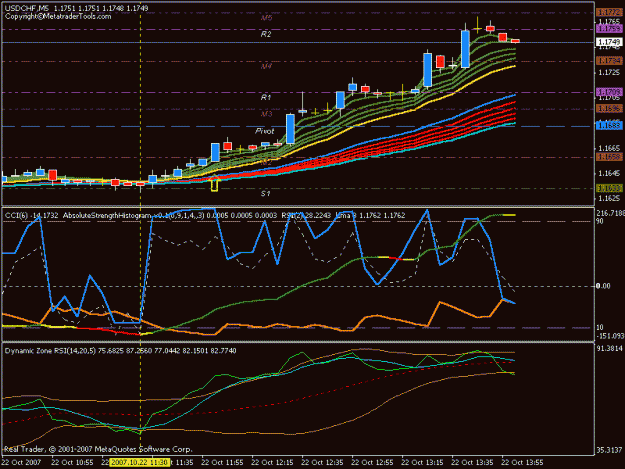Viewport: 625px width, 469px height.
Task: Select the tallest blue candle just under R2
Action: point(465,49)
